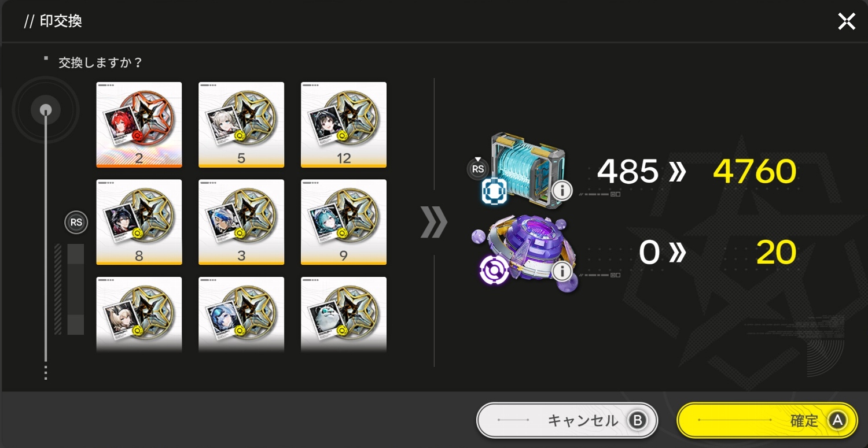Click the RS icon beside the scroll bar
This screenshot has height=448, width=868.
tap(76, 223)
